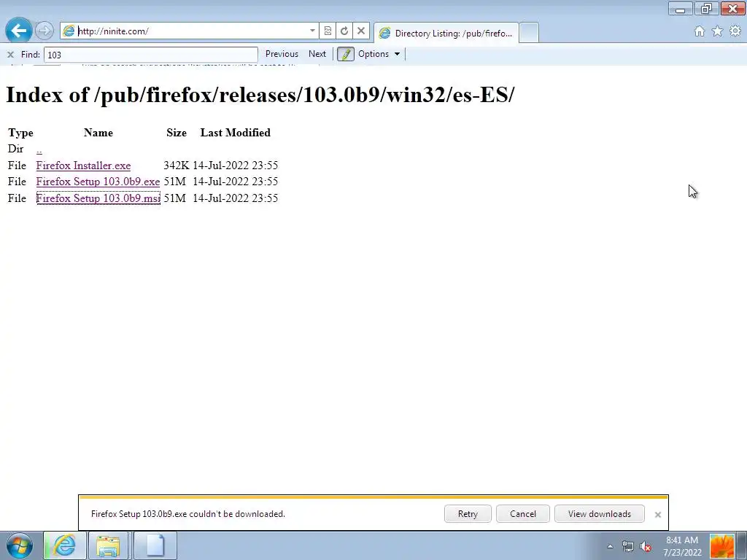Viewport: 747px width, 560px height.
Task: Dismiss the download notification bar X
Action: 658,514
